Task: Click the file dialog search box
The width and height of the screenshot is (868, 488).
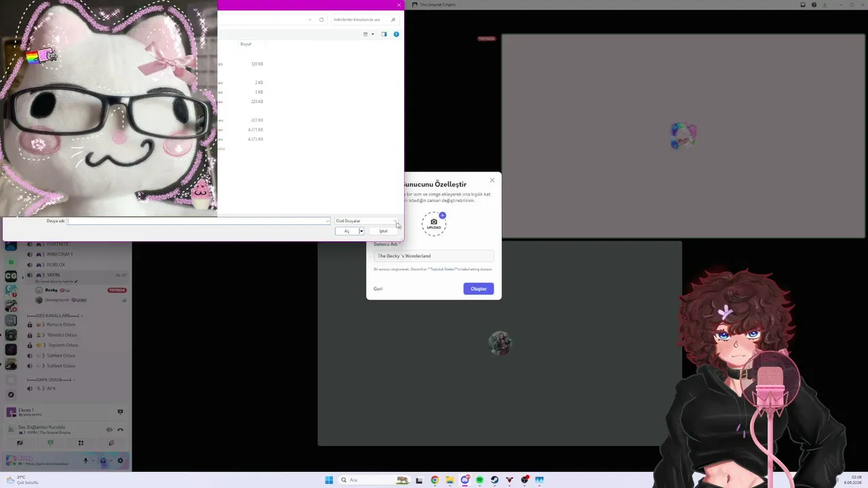Action: (x=364, y=20)
